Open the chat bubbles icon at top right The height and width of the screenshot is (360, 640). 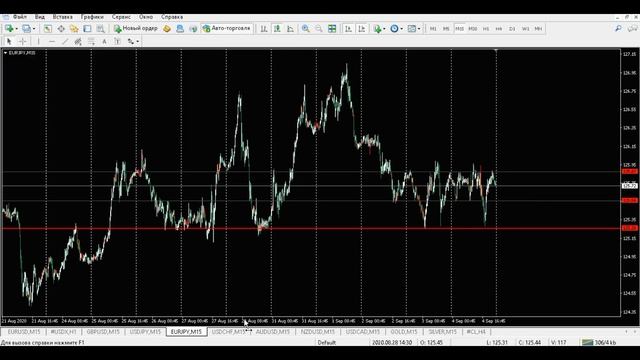(x=632, y=29)
